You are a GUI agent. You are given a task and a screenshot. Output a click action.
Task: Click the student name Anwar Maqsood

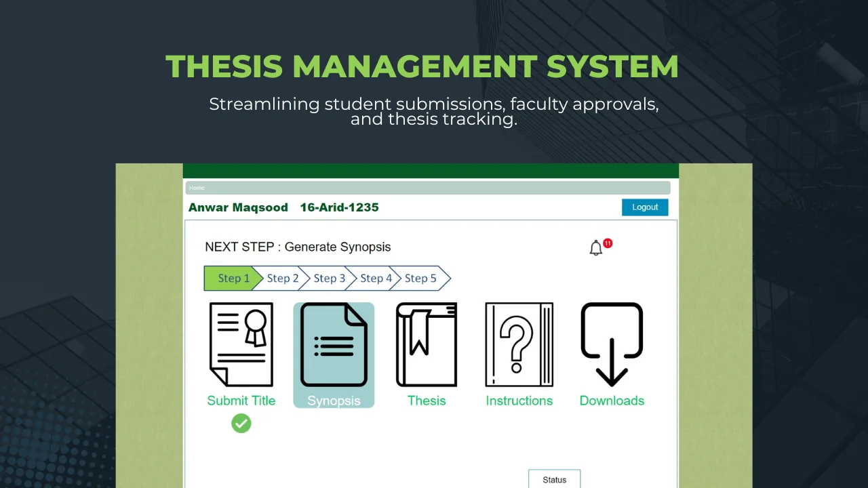coord(238,207)
